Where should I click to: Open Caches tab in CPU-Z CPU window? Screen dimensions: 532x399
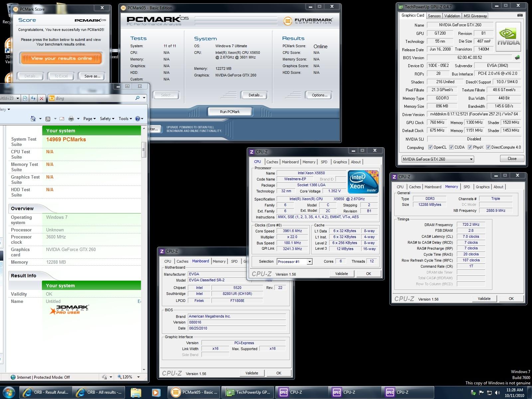click(272, 162)
